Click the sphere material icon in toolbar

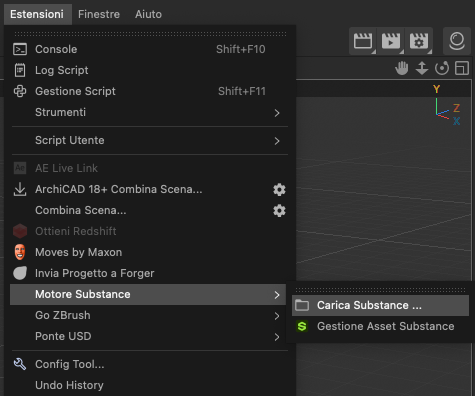pyautogui.click(x=457, y=41)
